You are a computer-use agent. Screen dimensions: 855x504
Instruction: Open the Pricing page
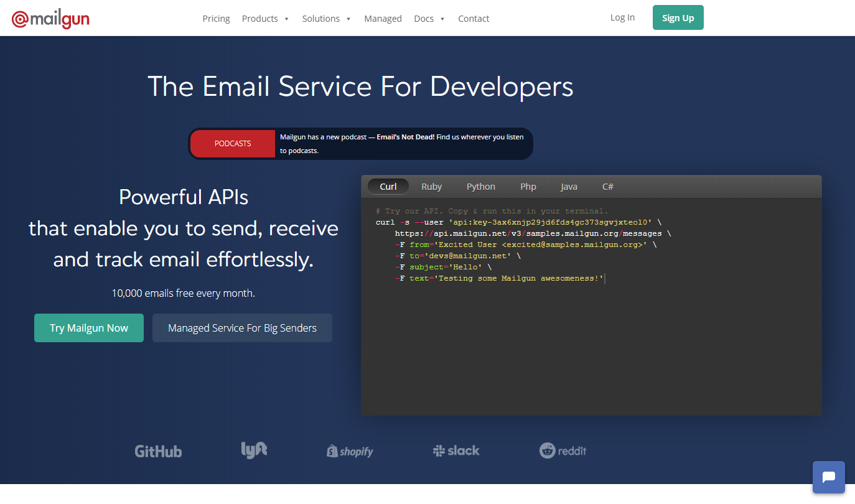click(216, 19)
